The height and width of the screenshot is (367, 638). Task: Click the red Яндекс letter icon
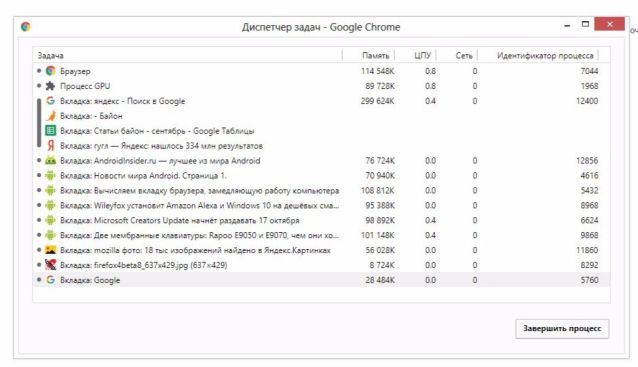50,145
